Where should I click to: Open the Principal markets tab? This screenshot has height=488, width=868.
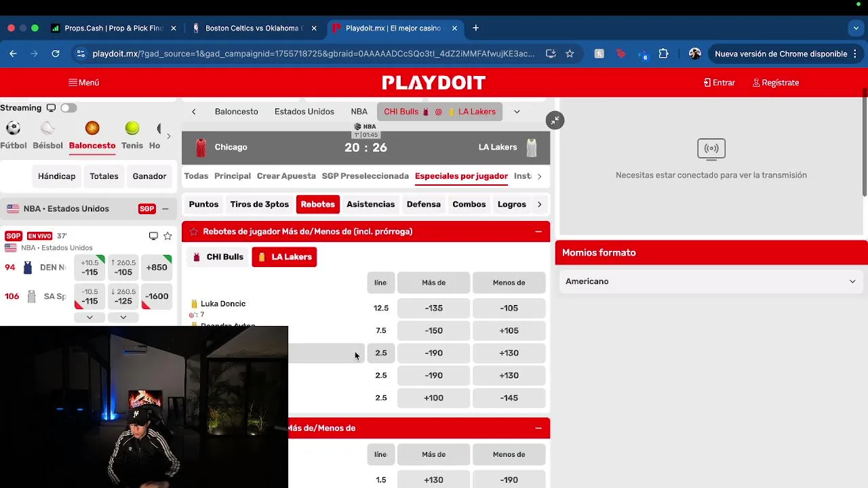[x=233, y=176]
